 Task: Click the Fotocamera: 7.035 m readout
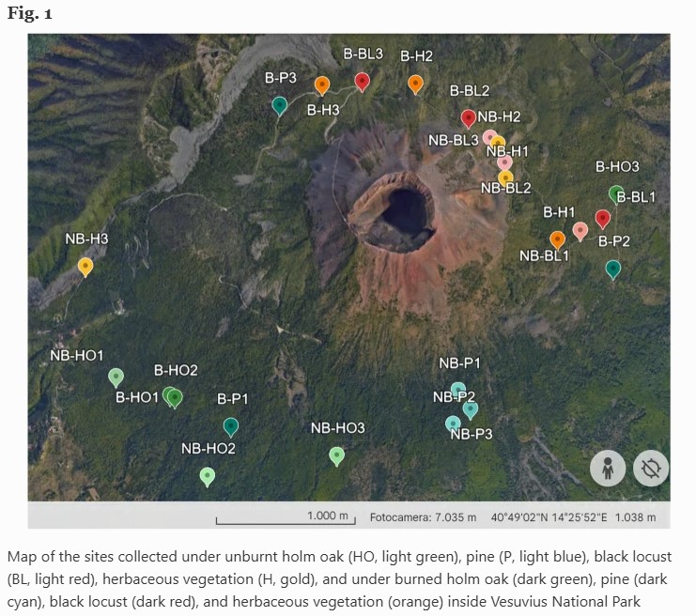click(423, 517)
